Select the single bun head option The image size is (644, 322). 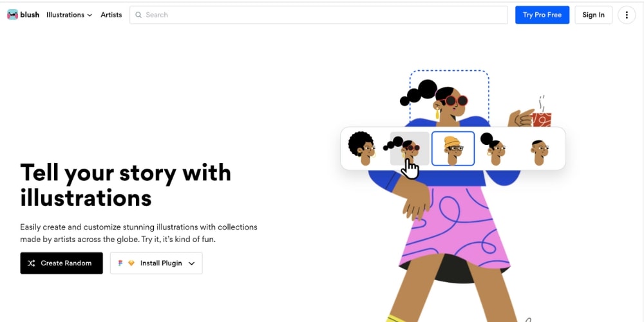494,148
